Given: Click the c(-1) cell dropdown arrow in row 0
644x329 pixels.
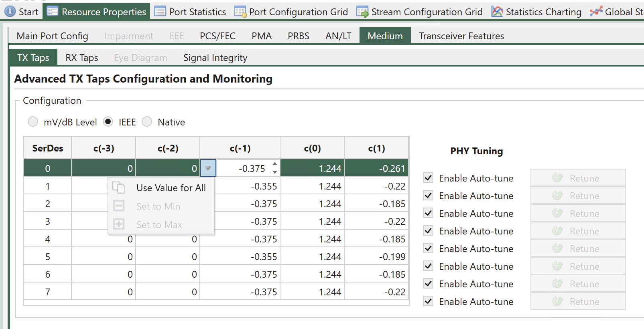Looking at the screenshot, I should tap(208, 168).
